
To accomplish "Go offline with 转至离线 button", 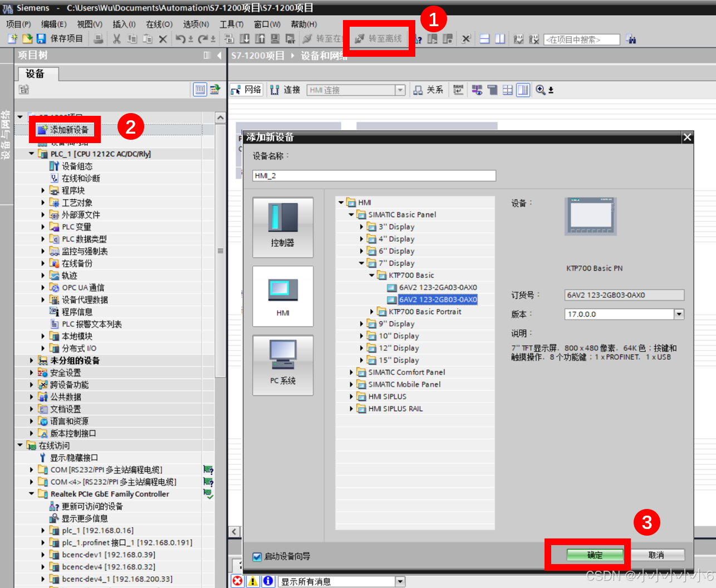I will (x=378, y=38).
